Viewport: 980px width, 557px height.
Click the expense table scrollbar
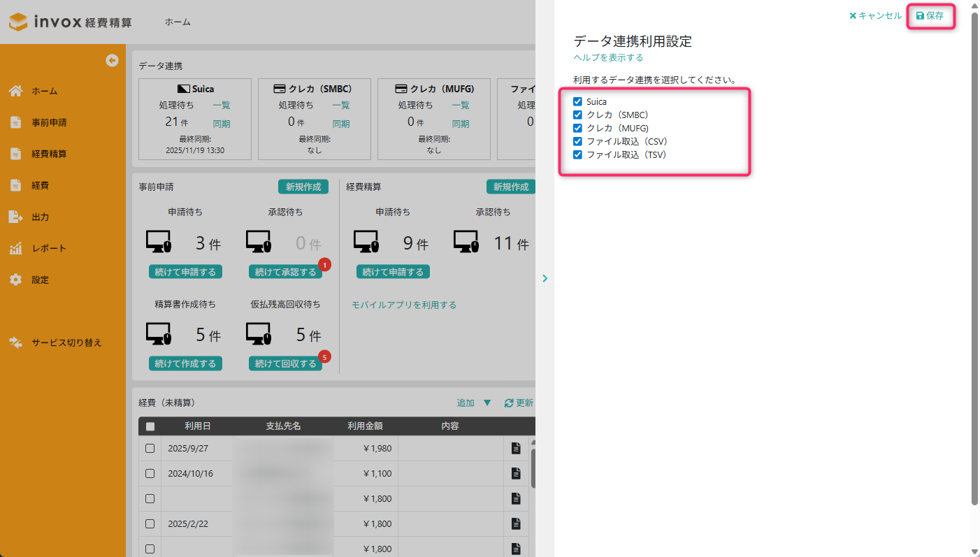point(533,468)
